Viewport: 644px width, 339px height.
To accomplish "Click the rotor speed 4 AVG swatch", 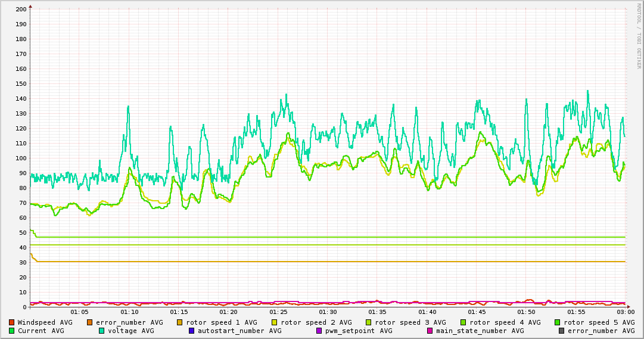I will (x=463, y=322).
